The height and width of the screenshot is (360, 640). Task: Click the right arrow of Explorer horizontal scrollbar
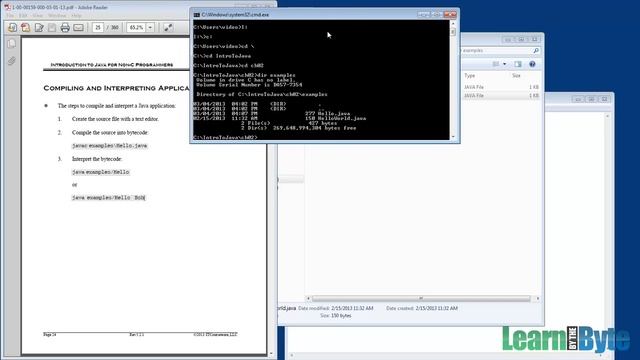click(x=538, y=299)
